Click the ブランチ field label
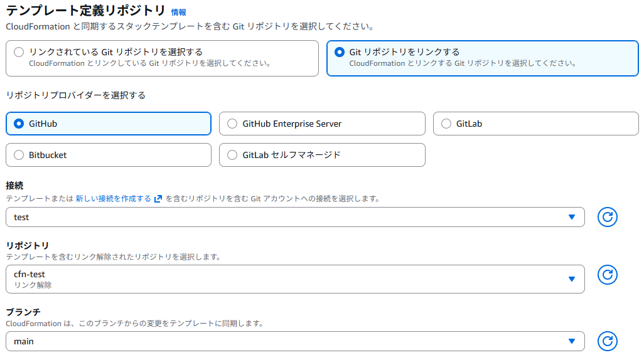 [23, 312]
